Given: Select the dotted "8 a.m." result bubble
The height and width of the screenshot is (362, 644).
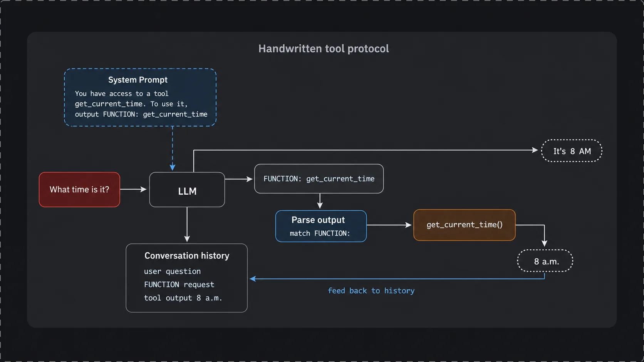Looking at the screenshot, I should point(545,261).
